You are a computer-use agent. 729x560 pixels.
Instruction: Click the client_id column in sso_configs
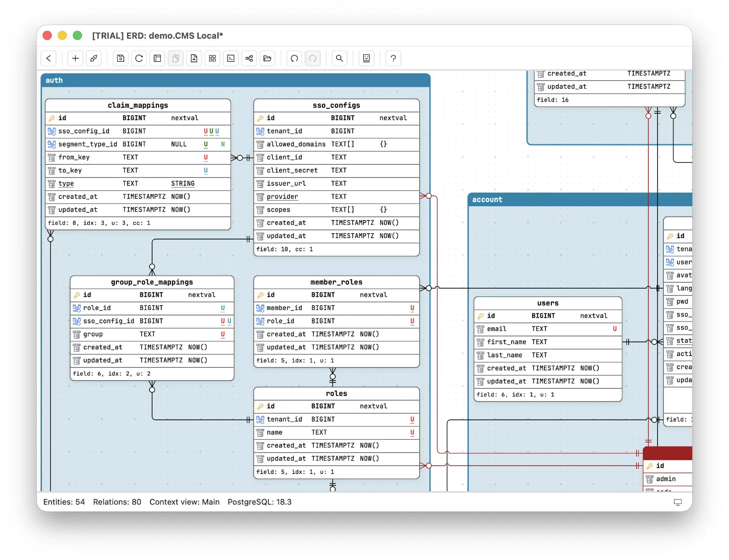337,158
